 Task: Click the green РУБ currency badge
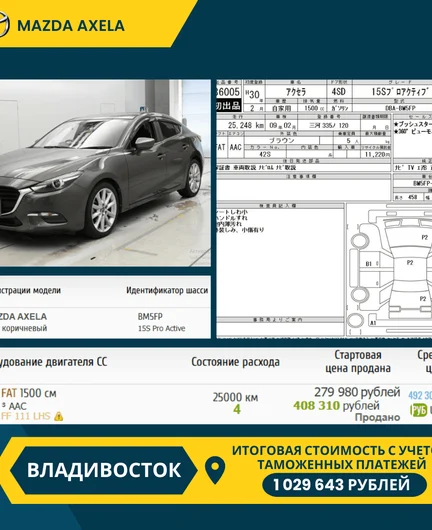tap(418, 410)
